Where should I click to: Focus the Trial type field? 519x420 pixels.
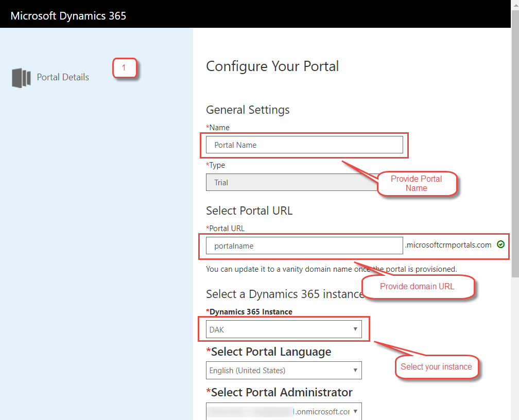point(291,182)
